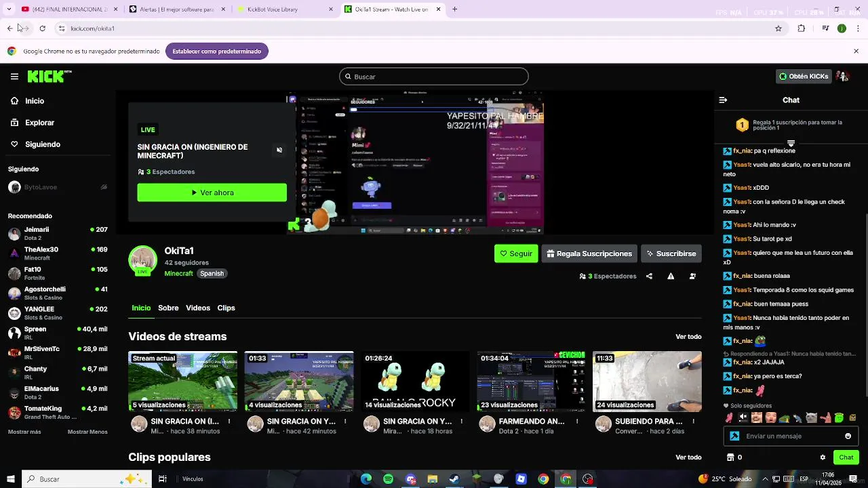Open Chrome extensions puzzle icon
Screen dimensions: 868x488
click(802, 28)
